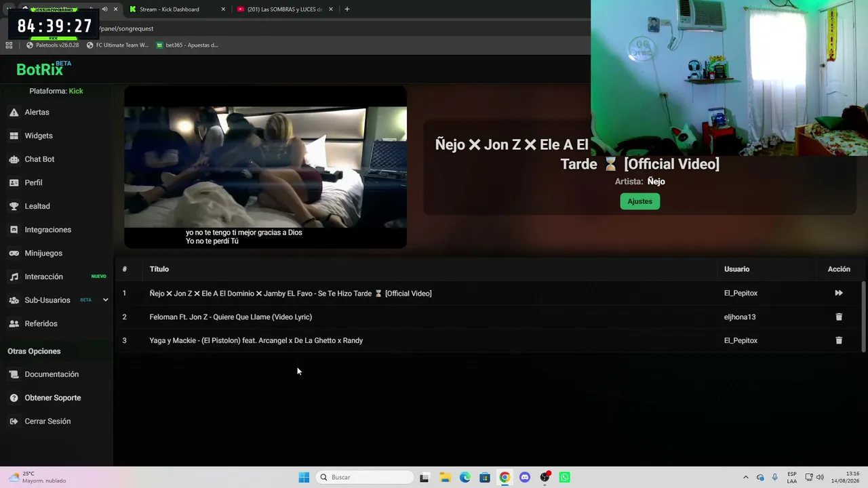868x488 pixels.
Task: Open the Paletools v26.0.28 bookmark
Action: (53, 45)
